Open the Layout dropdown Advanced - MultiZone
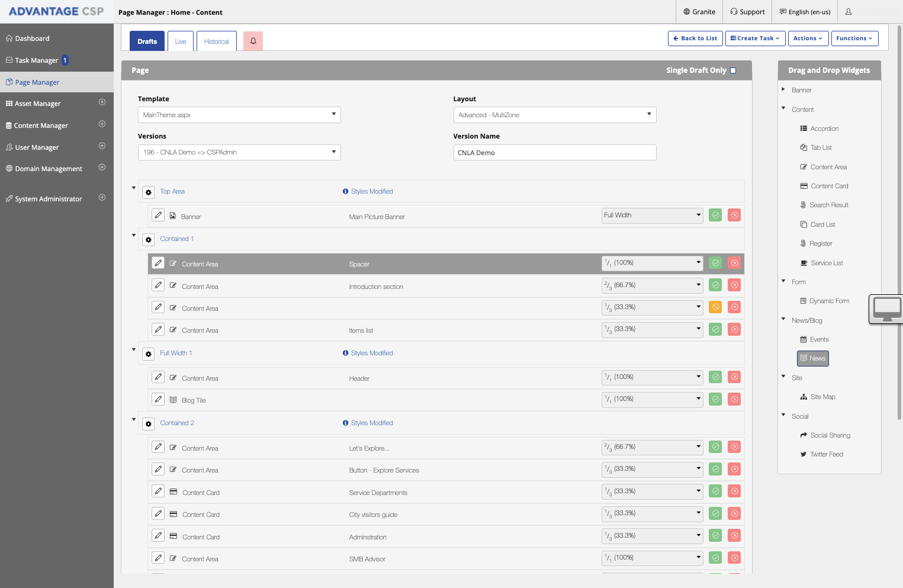This screenshot has height=588, width=903. pyautogui.click(x=555, y=115)
